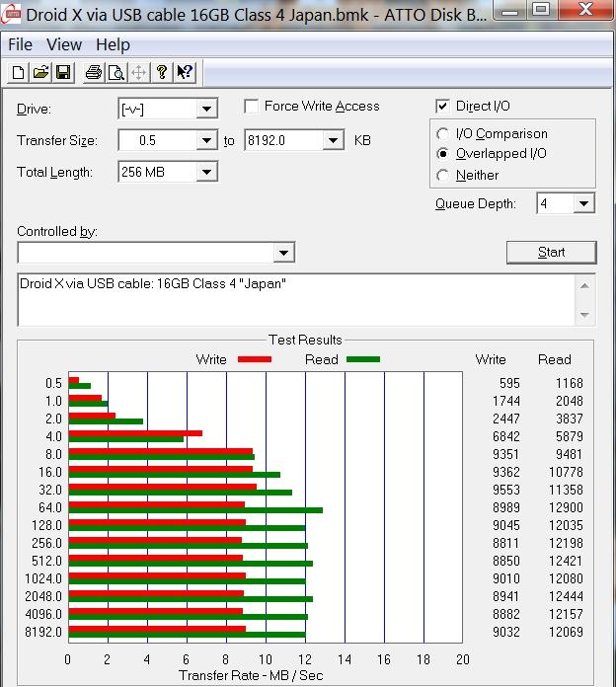
Task: Open a benchmark file via folder icon
Action: [40, 72]
